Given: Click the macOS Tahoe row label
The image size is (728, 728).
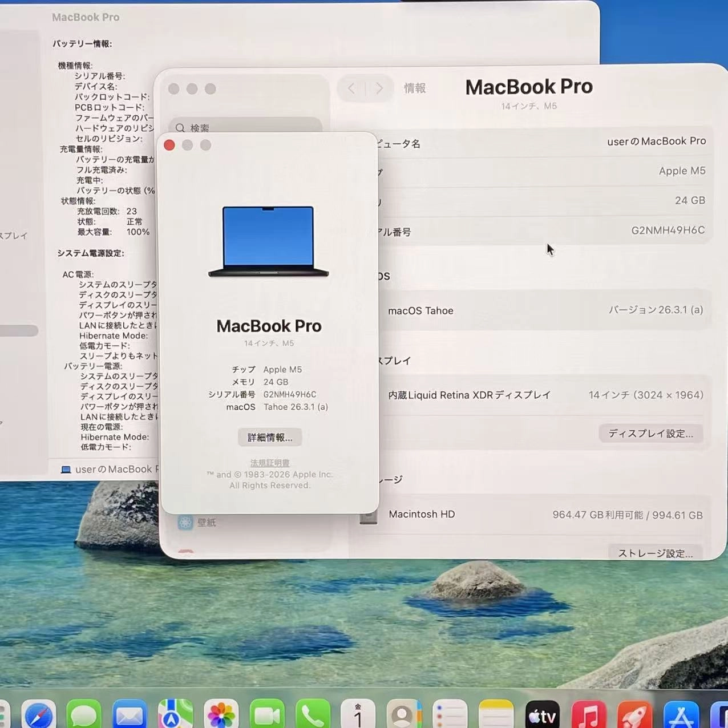Looking at the screenshot, I should 421,311.
